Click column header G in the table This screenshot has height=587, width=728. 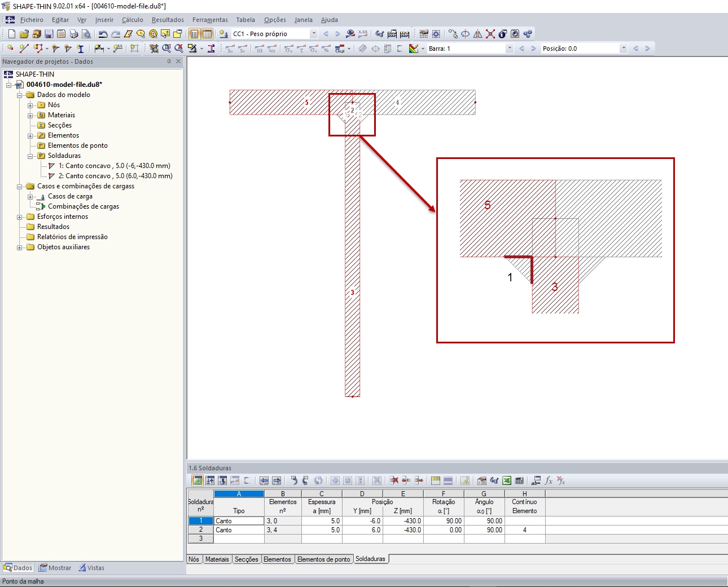(x=484, y=494)
